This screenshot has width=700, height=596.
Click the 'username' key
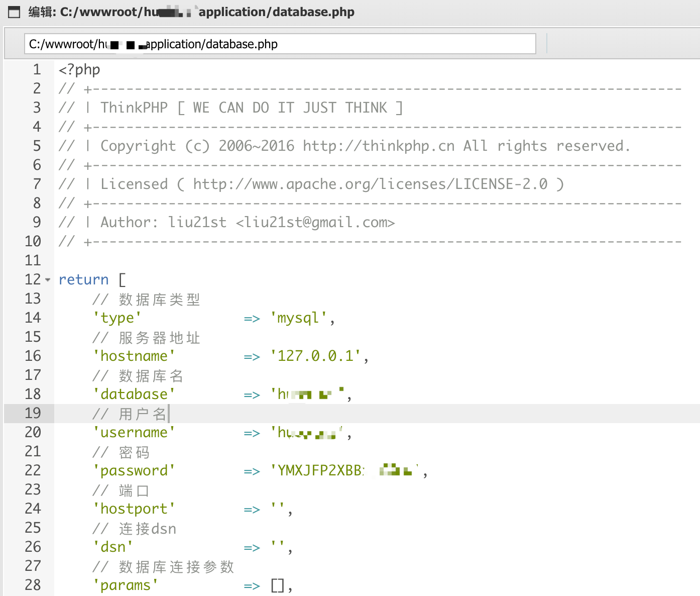click(x=134, y=432)
